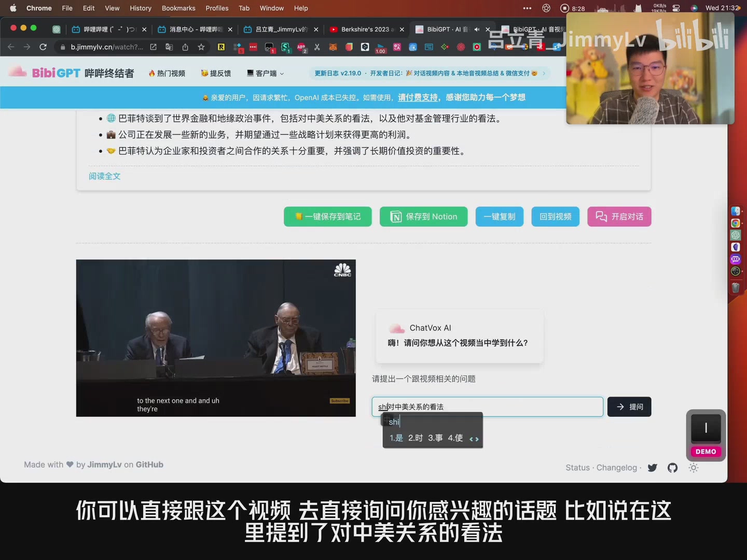Click the 保存到 Notion button
747x560 pixels.
(x=423, y=217)
